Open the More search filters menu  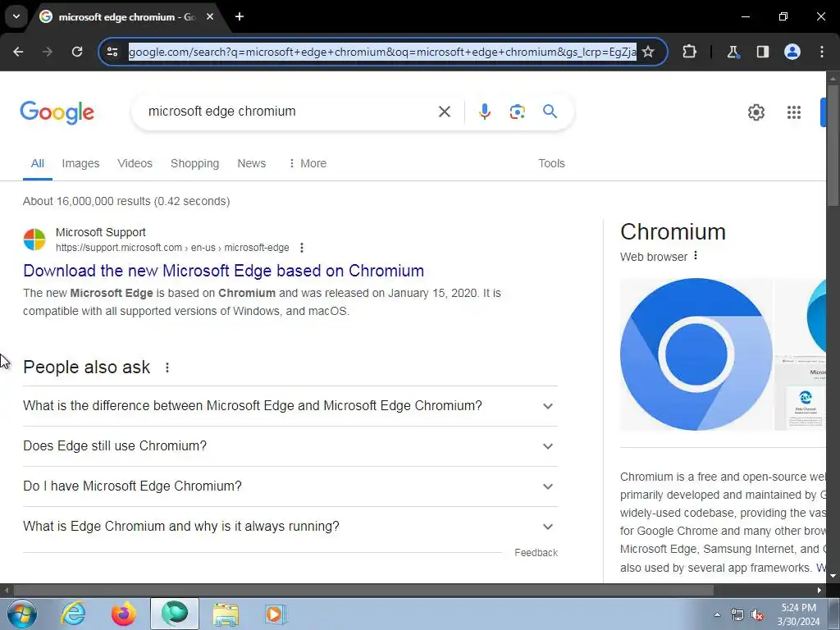tap(307, 163)
